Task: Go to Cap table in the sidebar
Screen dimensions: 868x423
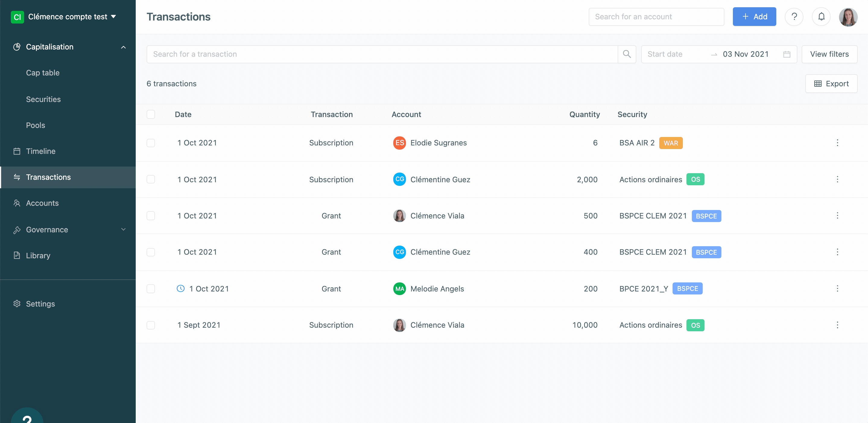Action: pos(43,73)
